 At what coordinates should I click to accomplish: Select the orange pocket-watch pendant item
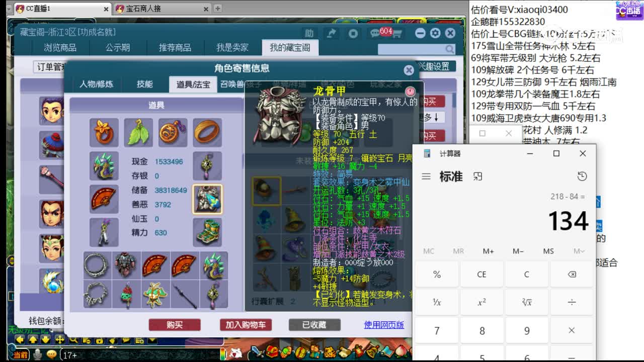pos(173,132)
